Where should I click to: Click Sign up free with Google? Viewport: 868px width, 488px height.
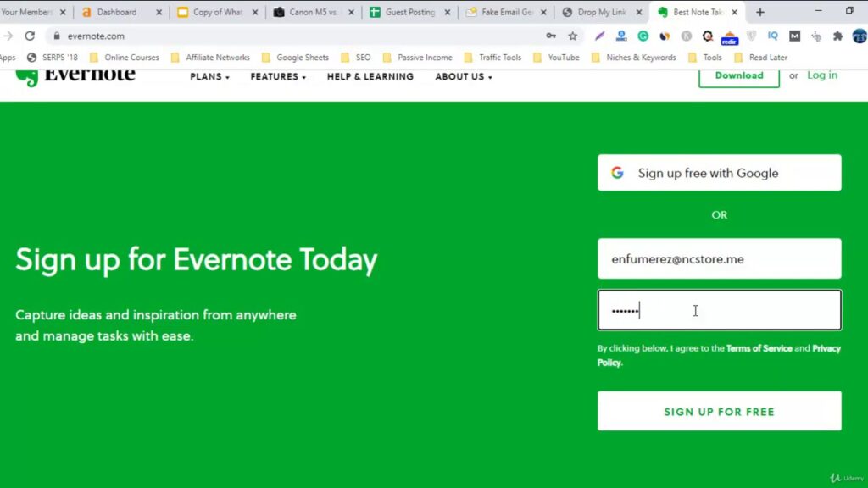pos(719,173)
